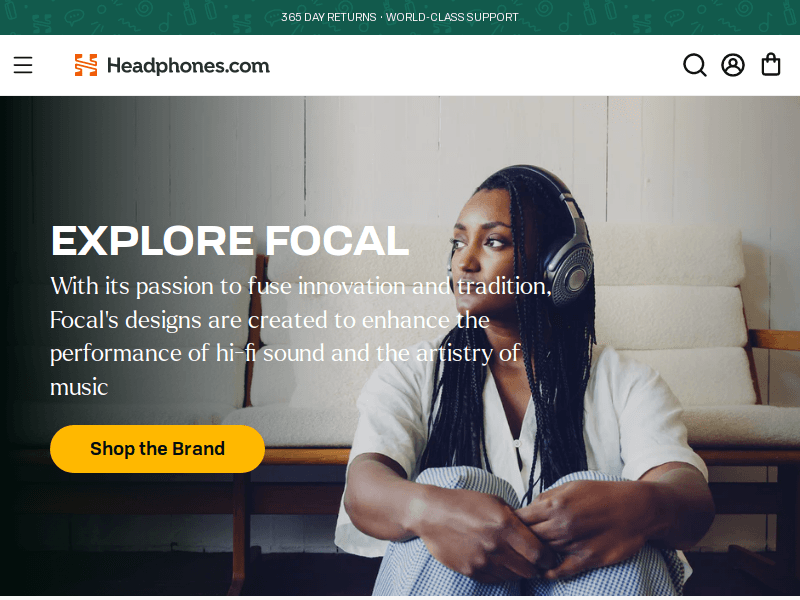Click the empty white header area beside logo
Image resolution: width=800 pixels, height=600 pixels.
pos(474,65)
